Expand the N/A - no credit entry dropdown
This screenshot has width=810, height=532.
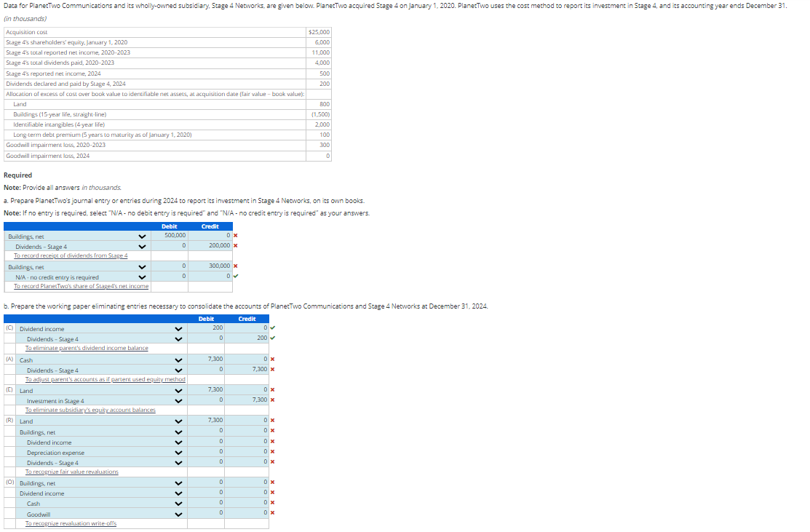coord(77,277)
